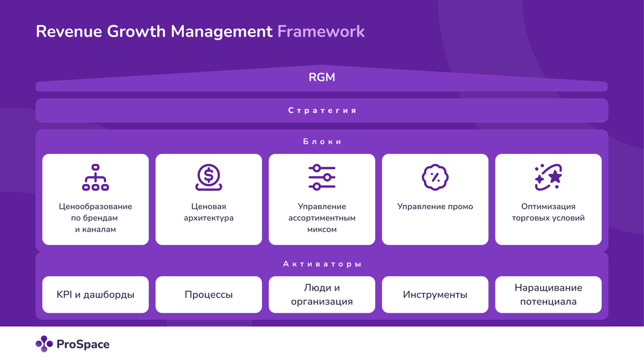
Task: Click the Стратегия bar
Action: click(322, 110)
